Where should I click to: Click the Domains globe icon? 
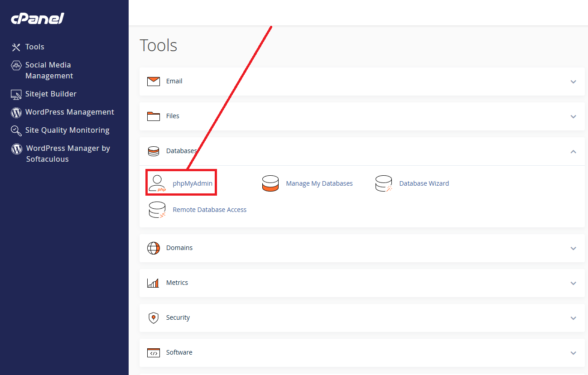154,248
